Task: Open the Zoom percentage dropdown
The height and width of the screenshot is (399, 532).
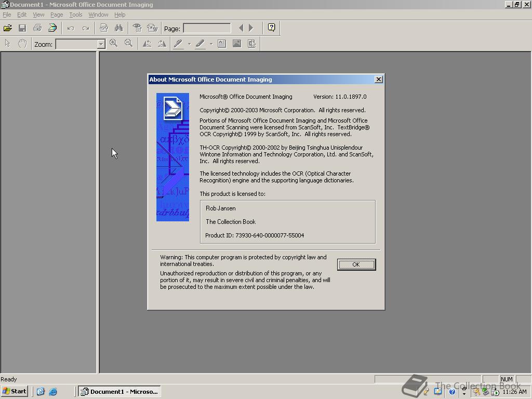Action: [x=101, y=45]
